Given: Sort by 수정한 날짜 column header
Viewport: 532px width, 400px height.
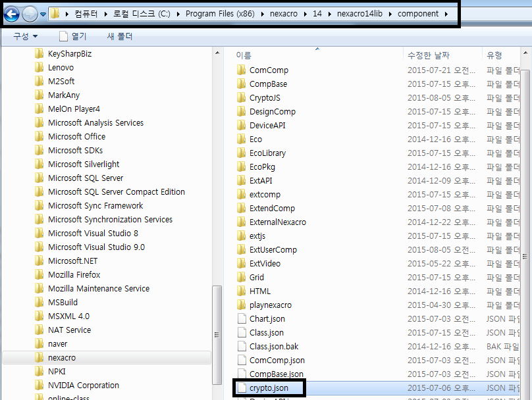Looking at the screenshot, I should point(428,55).
